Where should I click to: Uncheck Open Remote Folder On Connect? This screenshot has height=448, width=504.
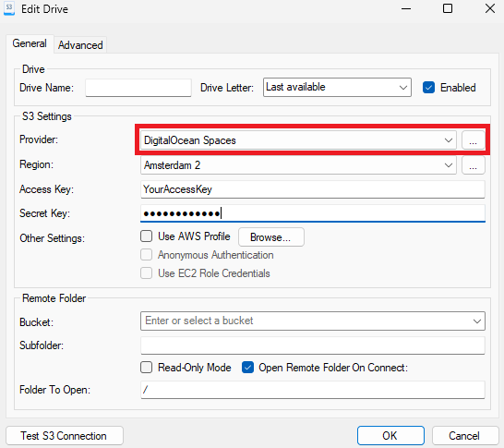(247, 368)
